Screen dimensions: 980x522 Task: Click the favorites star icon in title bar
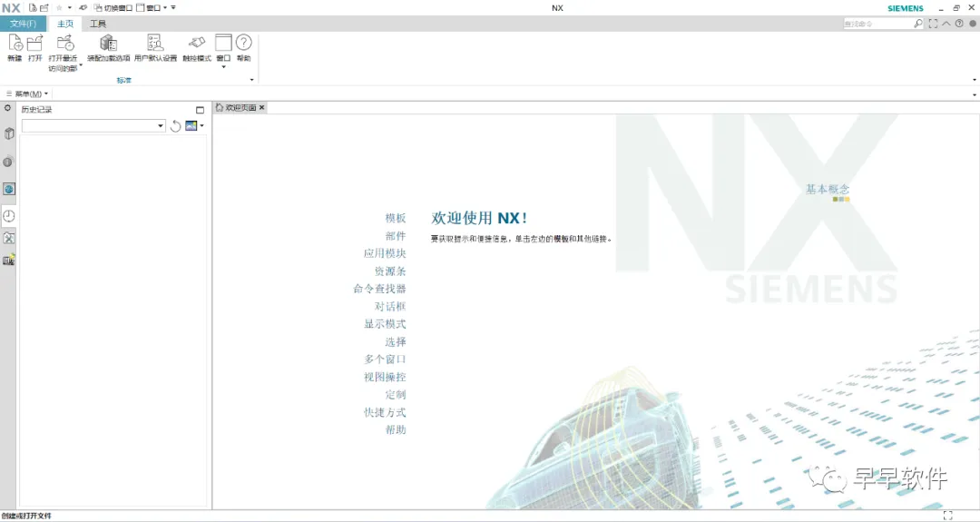pos(59,8)
